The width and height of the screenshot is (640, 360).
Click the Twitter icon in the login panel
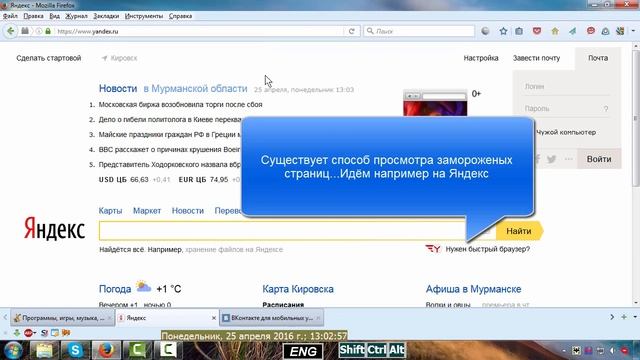tap(551, 159)
